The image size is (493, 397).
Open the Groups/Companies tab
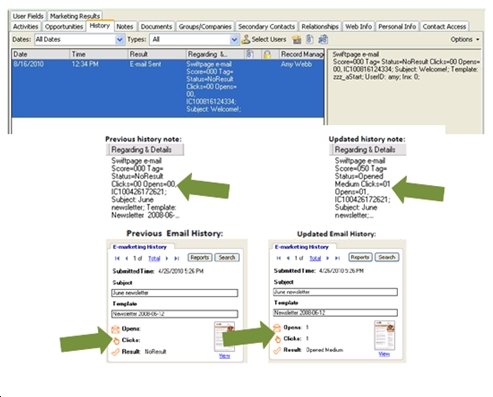click(205, 26)
